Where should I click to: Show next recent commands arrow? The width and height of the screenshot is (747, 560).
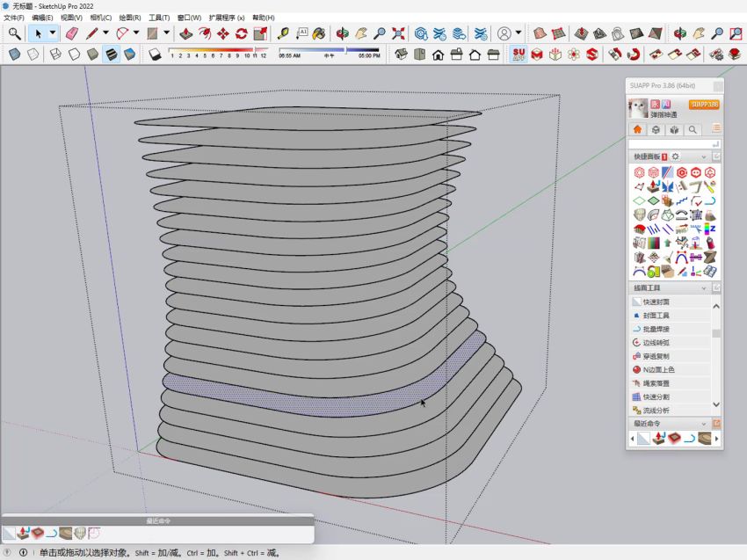716,439
